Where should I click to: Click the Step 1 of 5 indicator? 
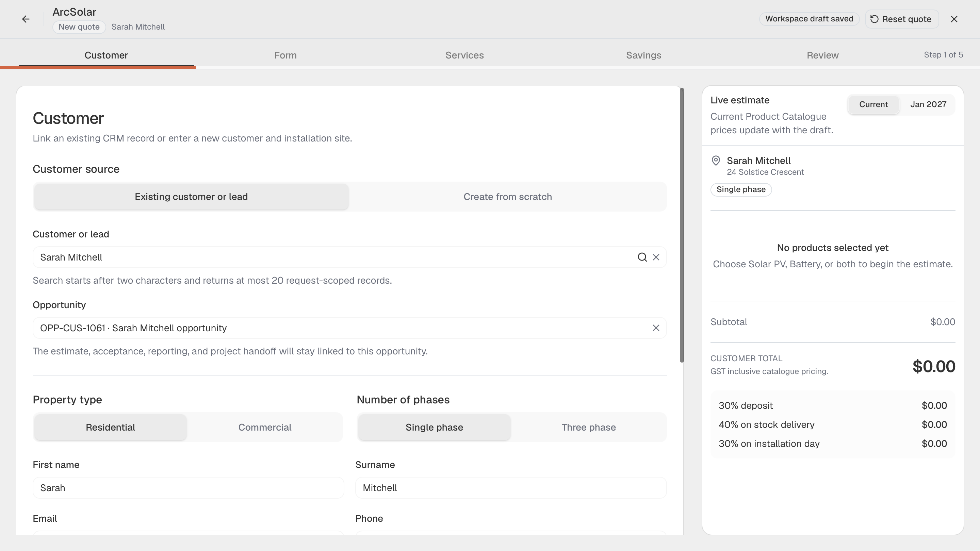944,55
